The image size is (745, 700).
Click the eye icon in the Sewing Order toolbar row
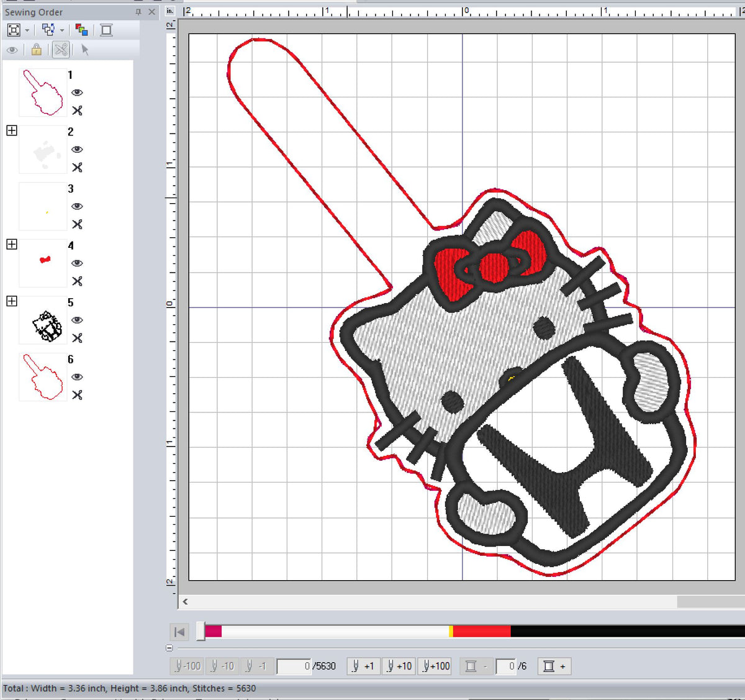click(12, 50)
